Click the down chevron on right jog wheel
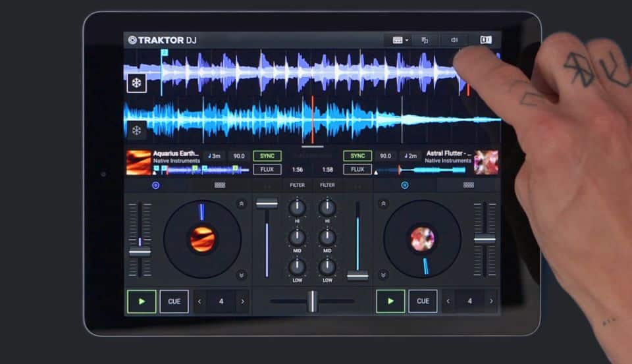The width and height of the screenshot is (632, 364). coord(383,275)
